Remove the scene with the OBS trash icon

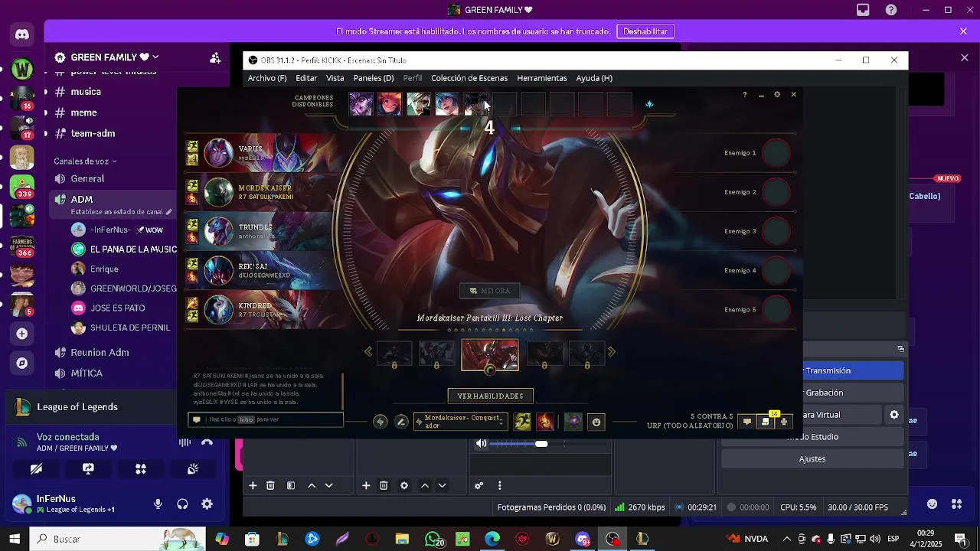[270, 486]
